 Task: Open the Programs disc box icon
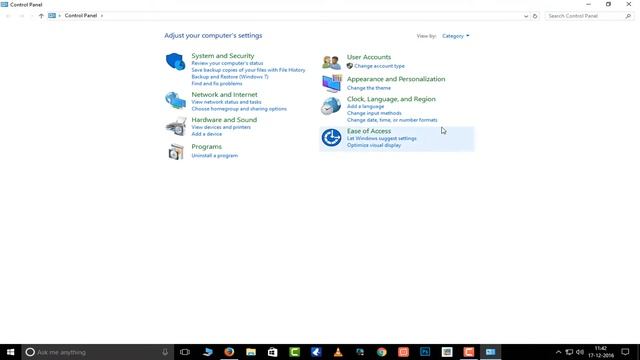pyautogui.click(x=176, y=152)
